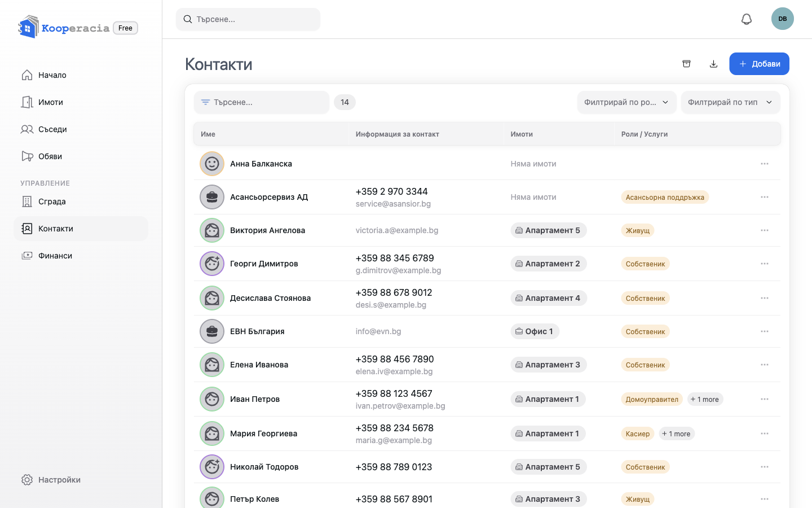Click Апартамент 3 chip for Елена Иванова
Viewport: 812px width, 508px height.
coord(548,365)
